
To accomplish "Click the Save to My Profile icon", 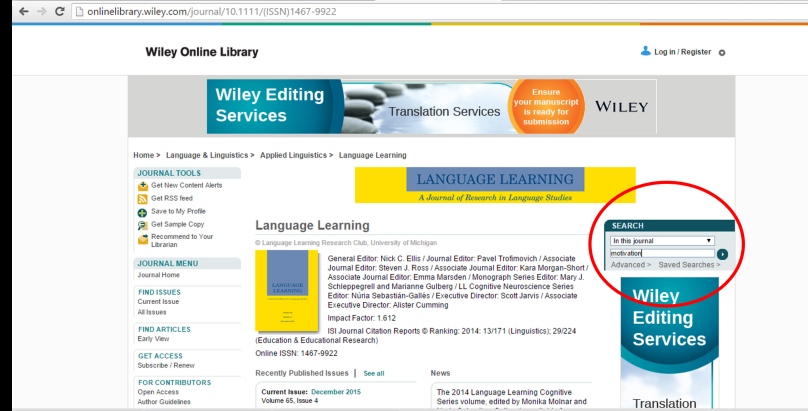I will tap(143, 212).
